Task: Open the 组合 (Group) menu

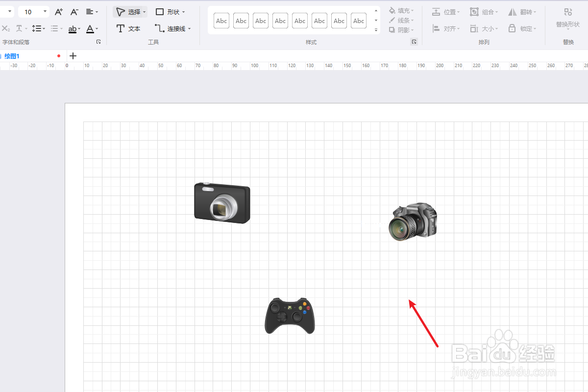Action: pyautogui.click(x=484, y=12)
